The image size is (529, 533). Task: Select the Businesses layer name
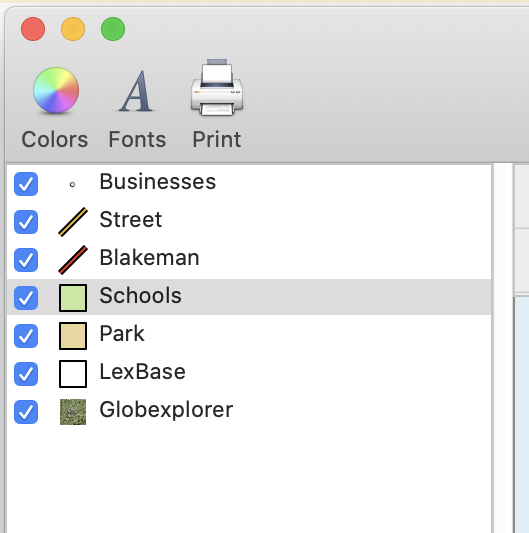(158, 182)
